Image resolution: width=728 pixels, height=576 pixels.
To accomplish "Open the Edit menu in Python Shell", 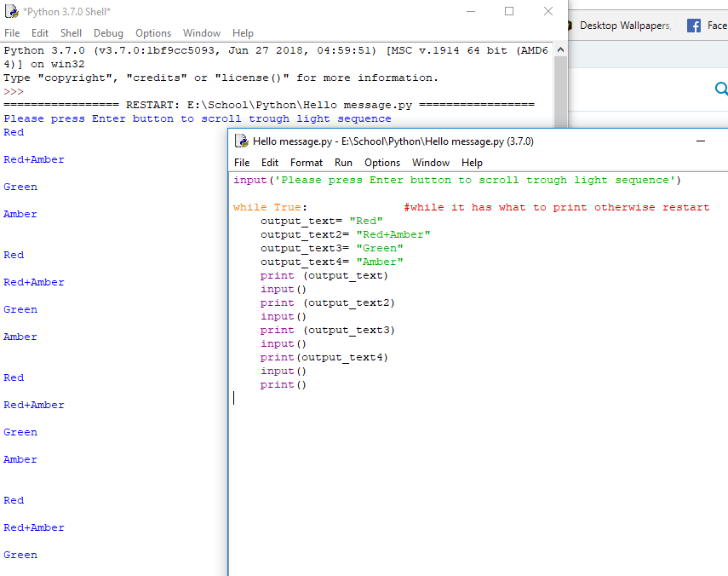I will (39, 33).
